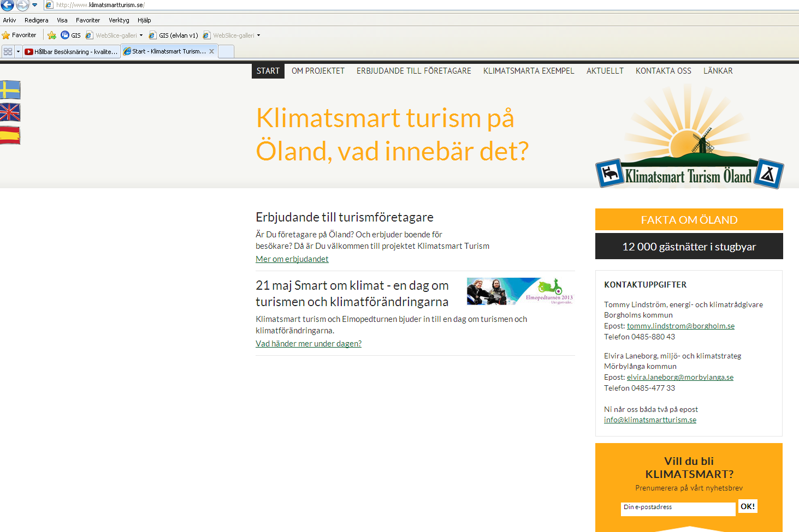This screenshot has height=532, width=799.
Task: Click the browser Back arrow button
Action: [7, 5]
